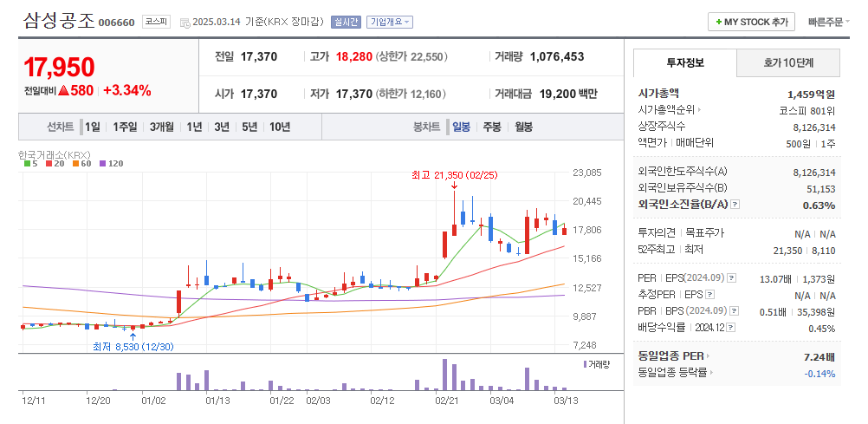Click the red 20-day moving average swatch
Screen dimensions: 868x424
coord(47,164)
